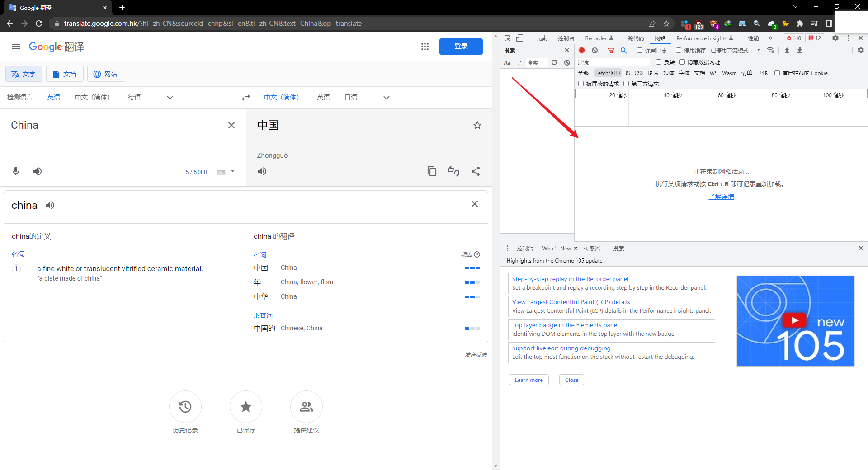Click the Learn more button
The image size is (868, 470).
point(528,380)
